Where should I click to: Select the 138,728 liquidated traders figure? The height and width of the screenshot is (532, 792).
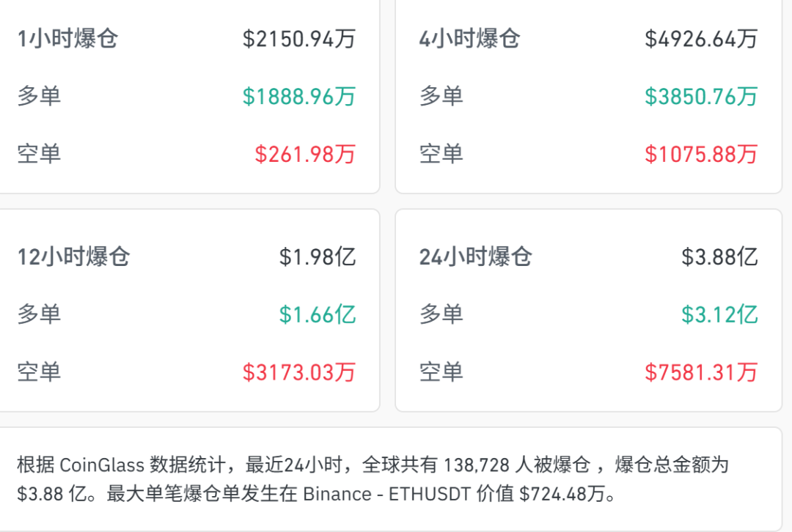coord(476,465)
